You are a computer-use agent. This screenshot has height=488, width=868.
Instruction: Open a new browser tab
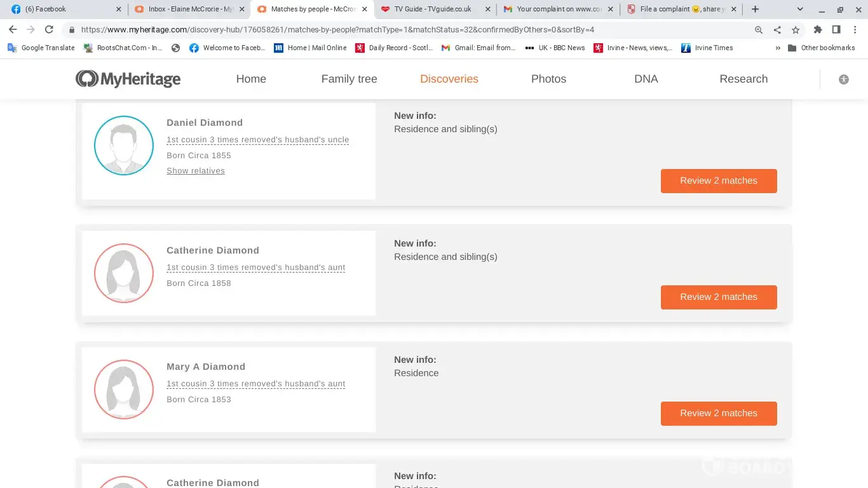click(755, 9)
